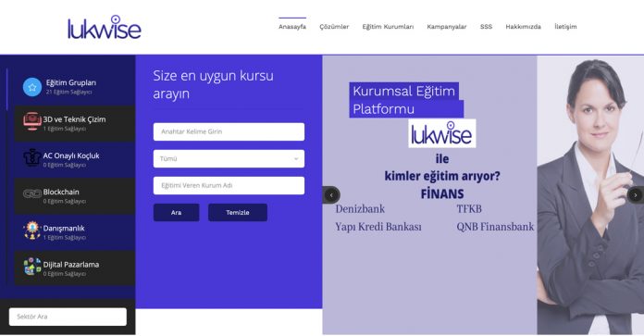Open the AC Onaylı Koçluk category icon
Viewport: 644px width, 336px height.
point(32,157)
